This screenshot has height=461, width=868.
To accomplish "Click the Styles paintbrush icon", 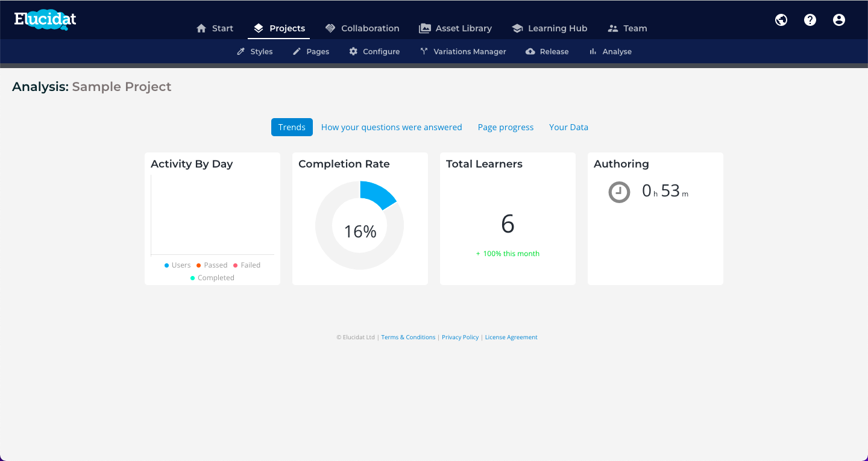I will coord(241,52).
